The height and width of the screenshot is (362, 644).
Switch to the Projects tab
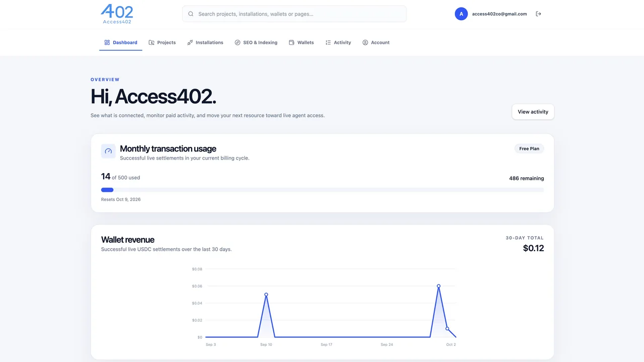[162, 43]
